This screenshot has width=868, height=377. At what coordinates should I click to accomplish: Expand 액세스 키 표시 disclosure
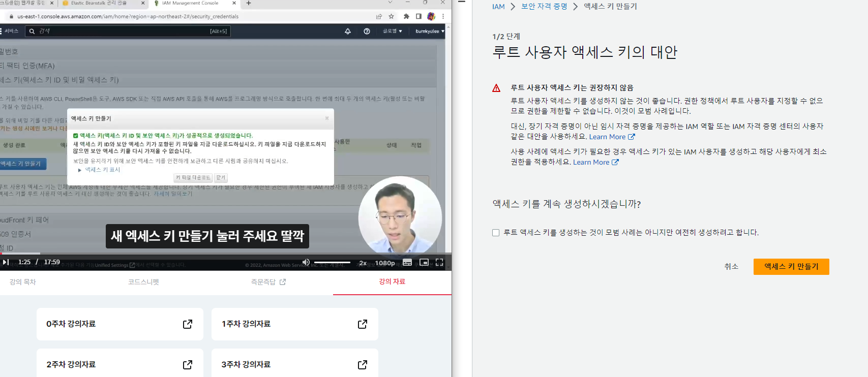coord(99,170)
